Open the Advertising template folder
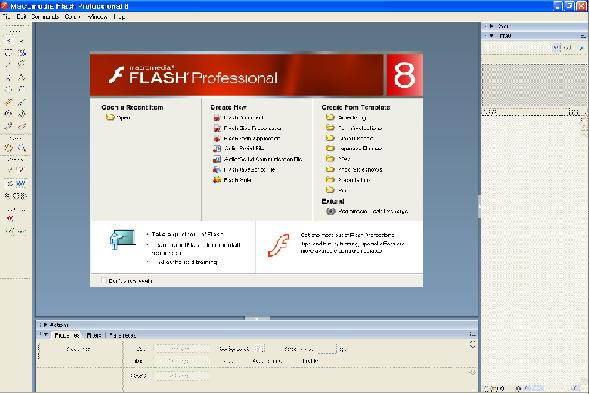The width and height of the screenshot is (589, 394). click(352, 118)
